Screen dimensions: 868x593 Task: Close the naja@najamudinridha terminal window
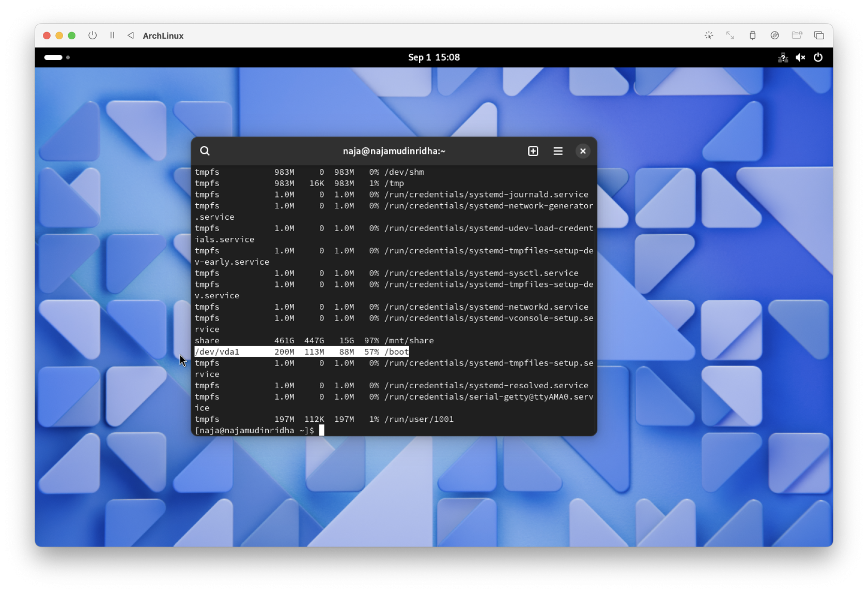point(583,151)
